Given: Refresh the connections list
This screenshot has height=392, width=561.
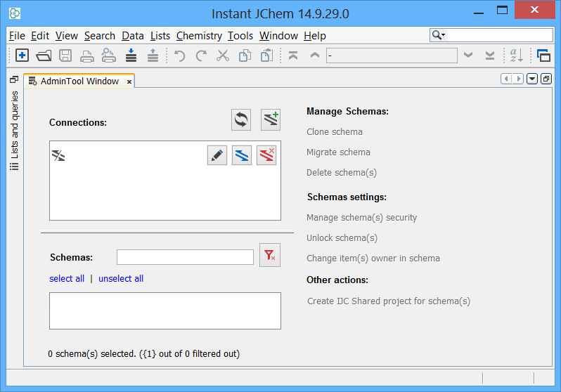Looking at the screenshot, I should coord(241,120).
